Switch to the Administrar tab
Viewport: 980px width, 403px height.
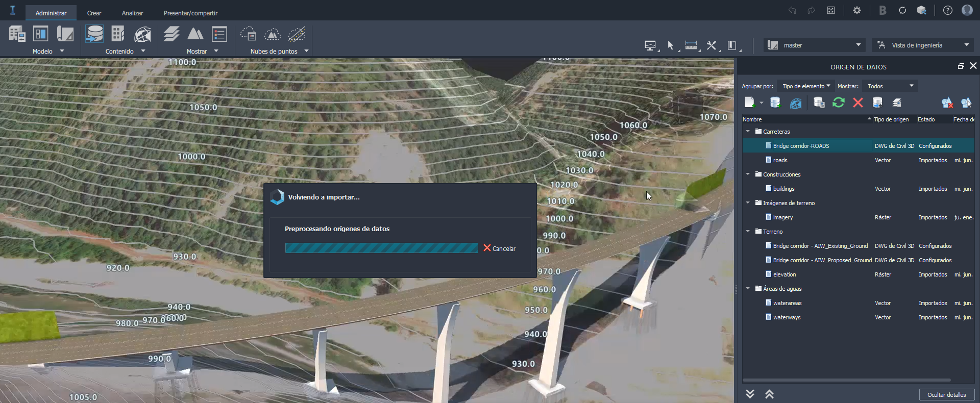51,13
